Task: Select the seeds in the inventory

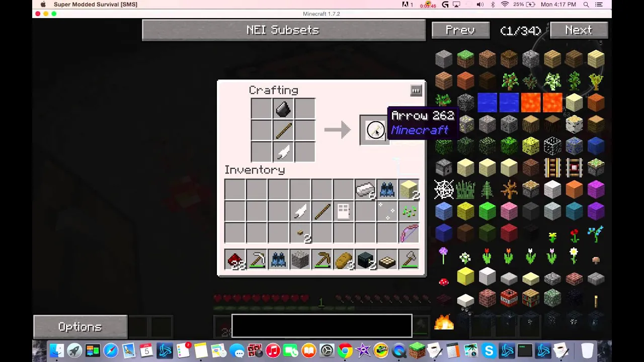Action: [x=409, y=211]
